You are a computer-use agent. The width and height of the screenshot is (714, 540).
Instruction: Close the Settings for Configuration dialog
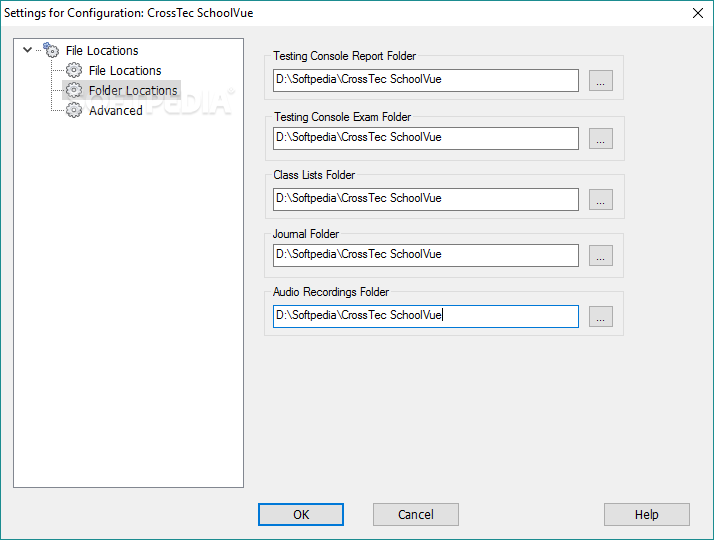[x=698, y=13]
